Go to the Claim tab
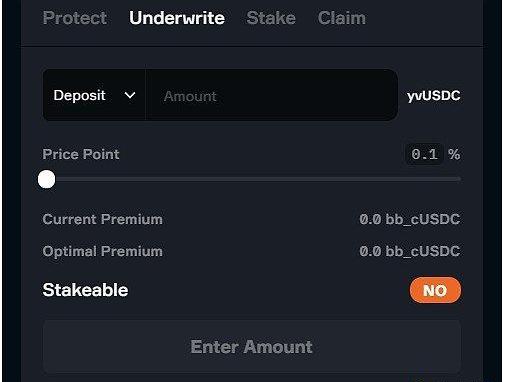Viewport: 505px width, 382px height. pyautogui.click(x=342, y=18)
